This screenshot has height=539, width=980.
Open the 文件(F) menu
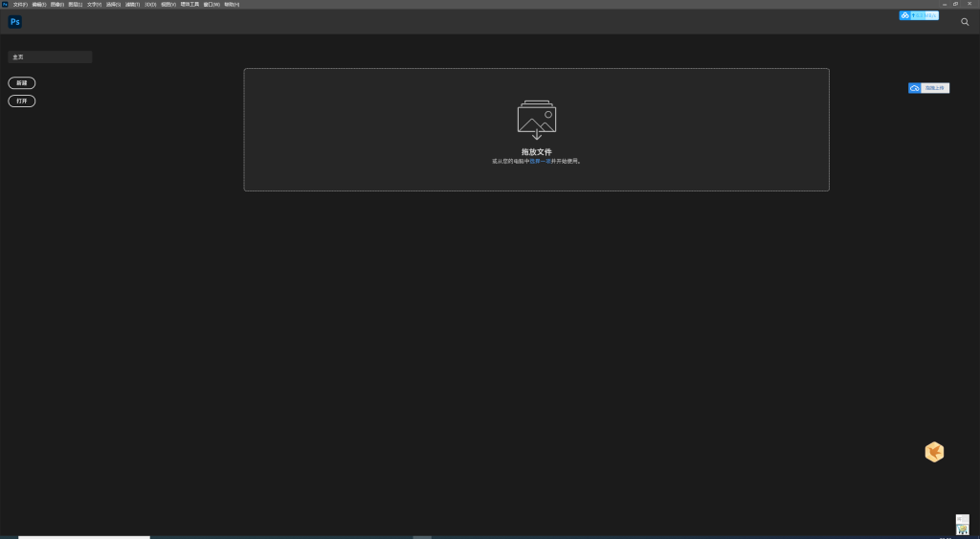(19, 4)
